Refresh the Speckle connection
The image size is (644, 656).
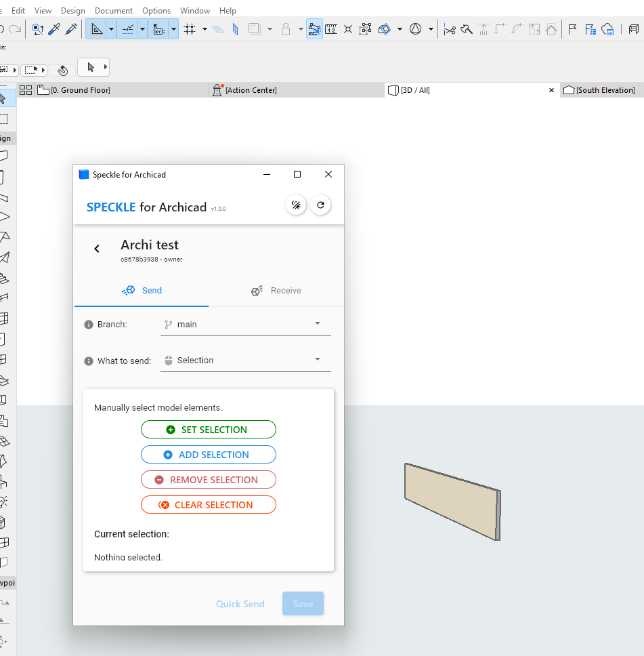[x=320, y=205]
